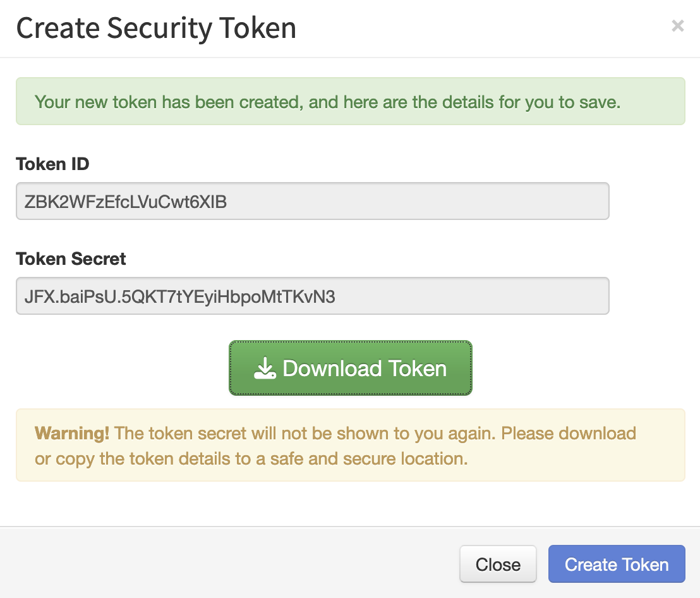Image resolution: width=700 pixels, height=598 pixels.
Task: Click the bold Warning! text
Action: coord(72,433)
